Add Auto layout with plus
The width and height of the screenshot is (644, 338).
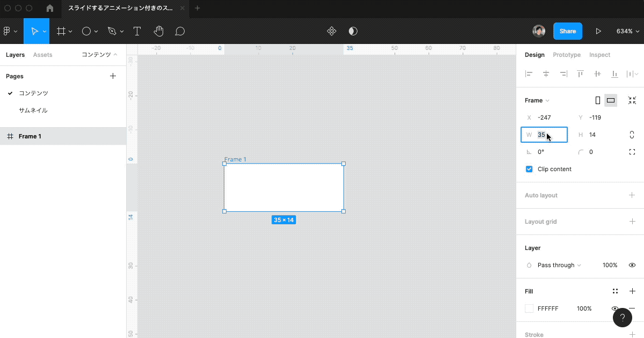coord(632,195)
